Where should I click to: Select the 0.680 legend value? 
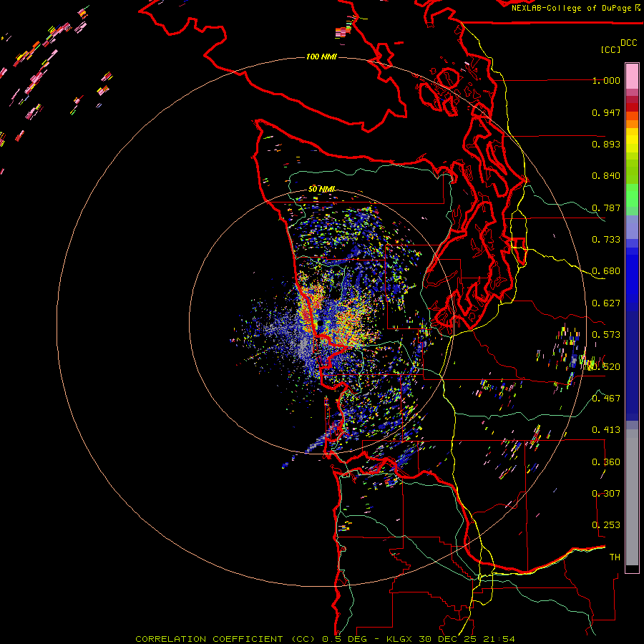[x=606, y=271]
